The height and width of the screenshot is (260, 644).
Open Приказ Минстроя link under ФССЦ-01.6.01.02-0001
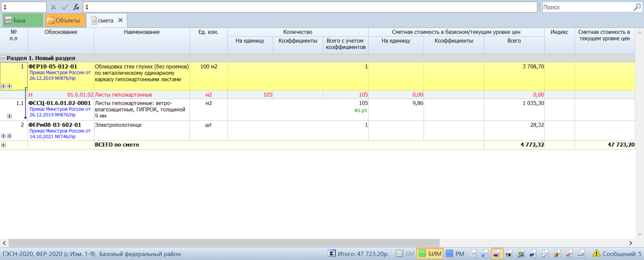click(x=60, y=112)
